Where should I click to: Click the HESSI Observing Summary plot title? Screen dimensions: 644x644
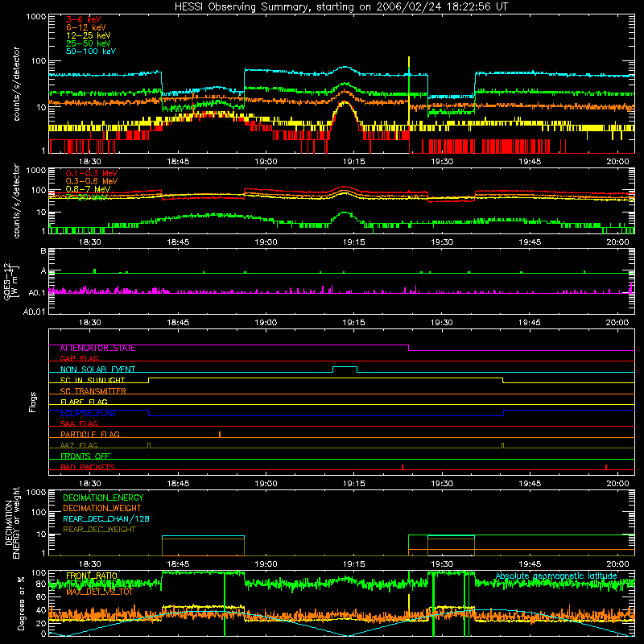tap(341, 7)
